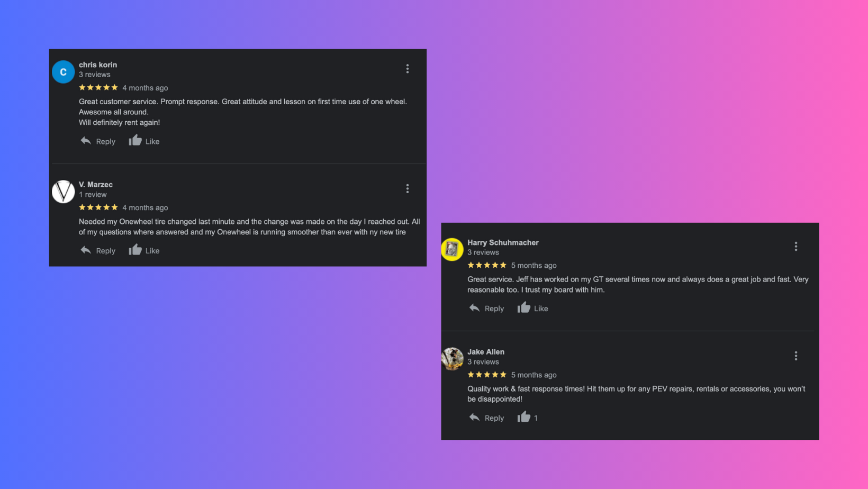Open the three-dot menu on Harry Schuhmacher's review
The width and height of the screenshot is (868, 489).
point(795,247)
